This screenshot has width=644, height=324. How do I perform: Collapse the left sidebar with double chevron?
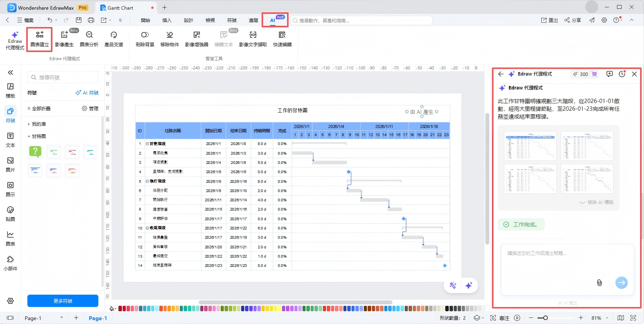point(10,73)
